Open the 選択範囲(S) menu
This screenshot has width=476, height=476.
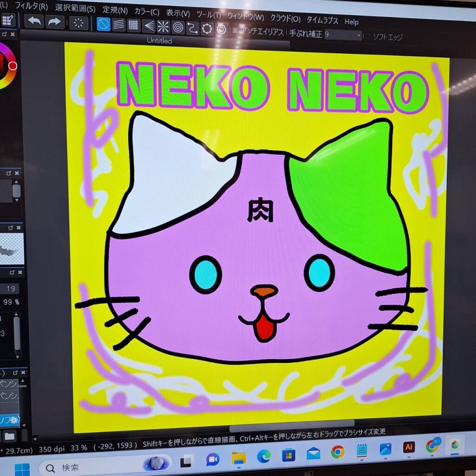75,8
